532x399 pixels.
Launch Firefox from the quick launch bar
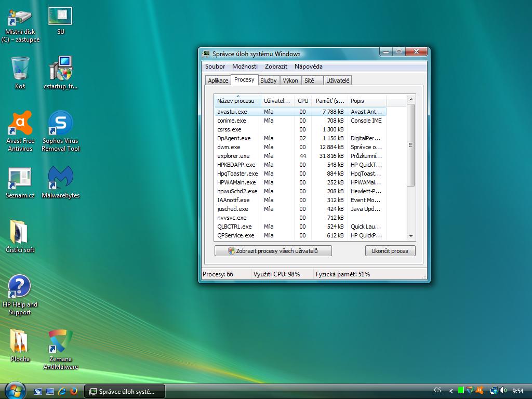74,391
